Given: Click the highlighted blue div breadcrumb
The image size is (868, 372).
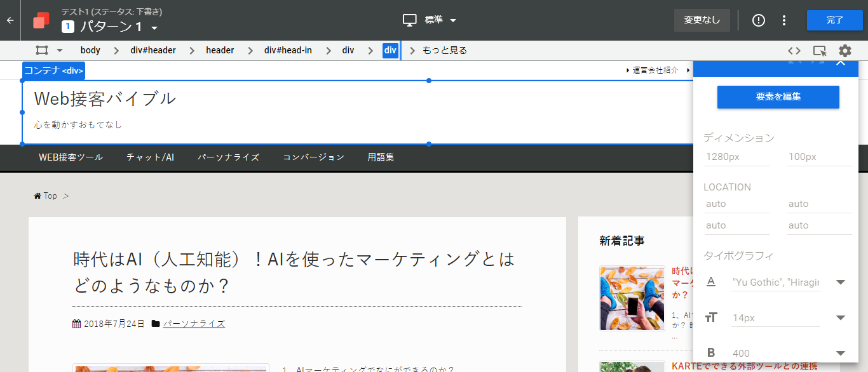Looking at the screenshot, I should [x=390, y=50].
